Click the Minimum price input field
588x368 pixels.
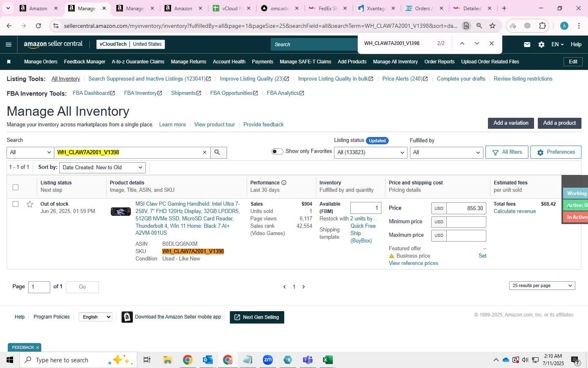(x=466, y=222)
